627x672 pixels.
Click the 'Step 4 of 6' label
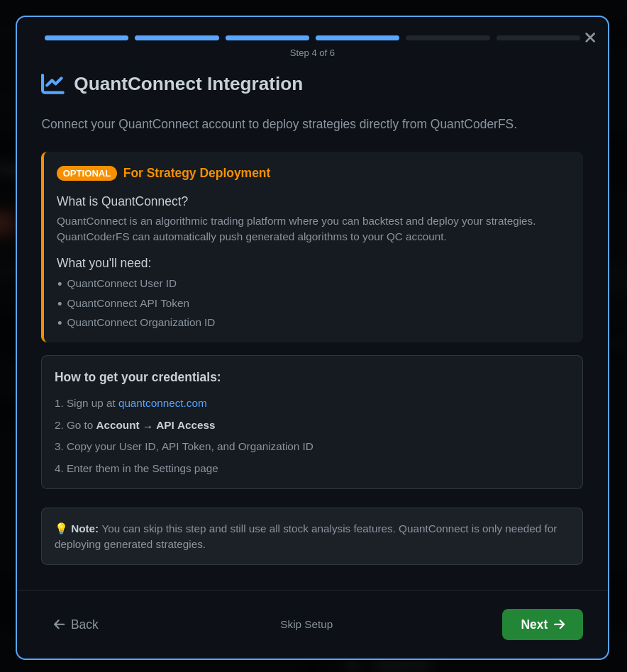coord(312,52)
